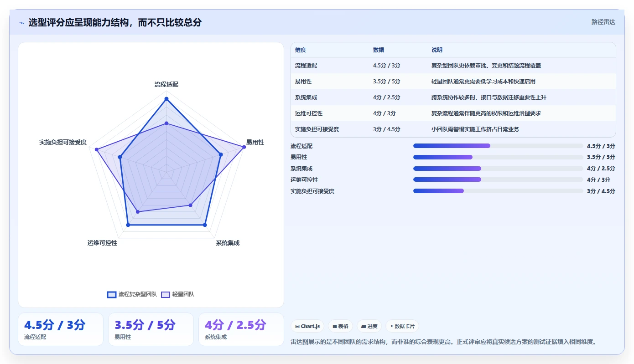This screenshot has width=634, height=364.
Task: Open the 流程适配 data card showing 4.5分 / 3分
Action: click(x=61, y=329)
